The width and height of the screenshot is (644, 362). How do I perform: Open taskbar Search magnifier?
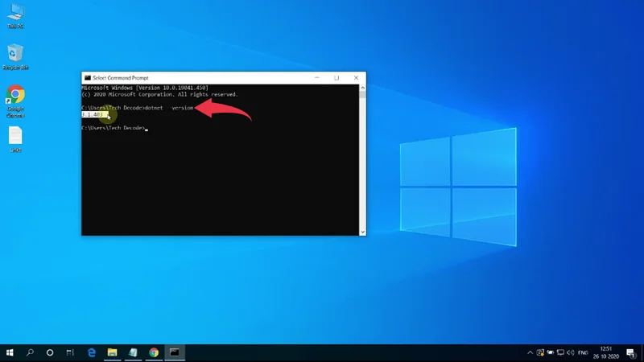click(31, 352)
